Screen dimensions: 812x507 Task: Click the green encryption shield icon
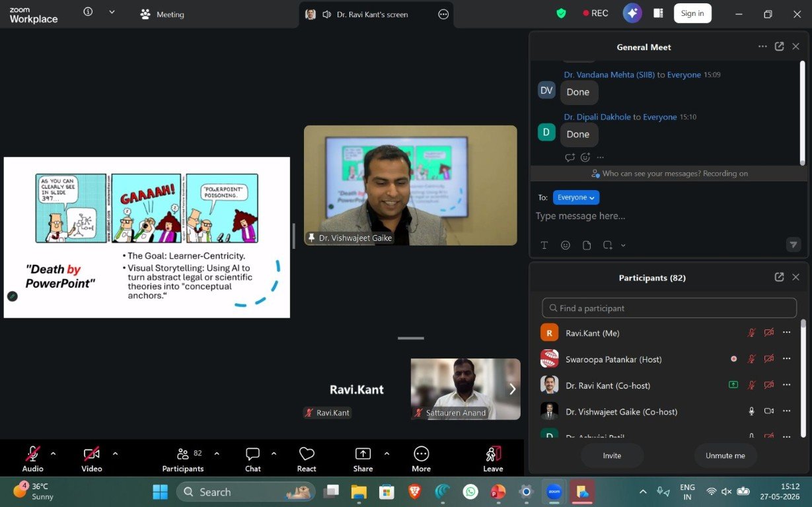(561, 13)
